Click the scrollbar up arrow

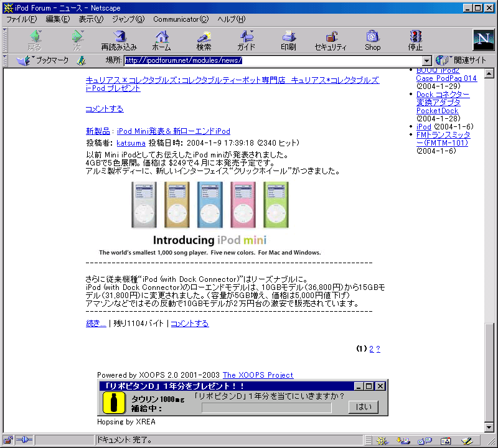[x=489, y=74]
